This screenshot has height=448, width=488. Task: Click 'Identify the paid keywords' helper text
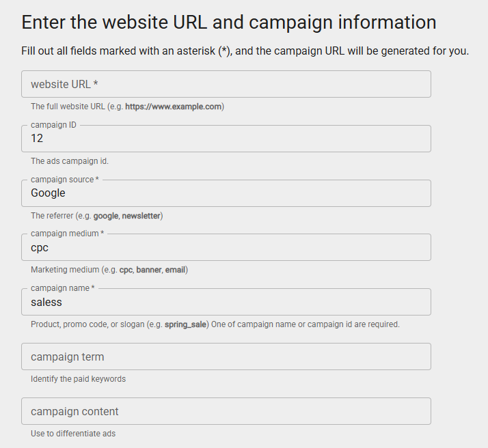tap(78, 379)
